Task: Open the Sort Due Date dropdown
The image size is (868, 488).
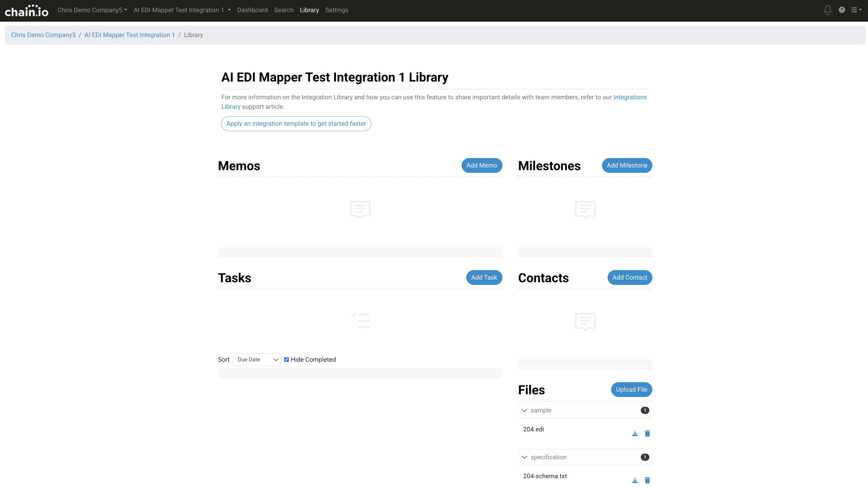Action: coord(257,360)
